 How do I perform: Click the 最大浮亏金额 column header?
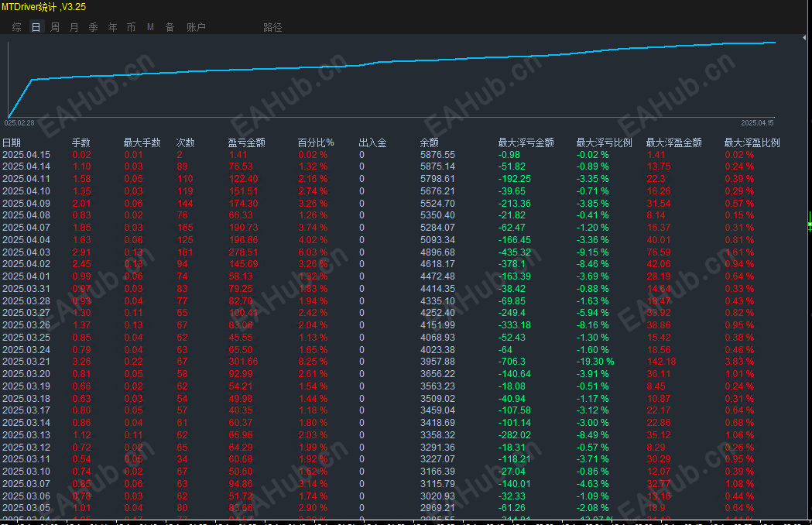526,142
